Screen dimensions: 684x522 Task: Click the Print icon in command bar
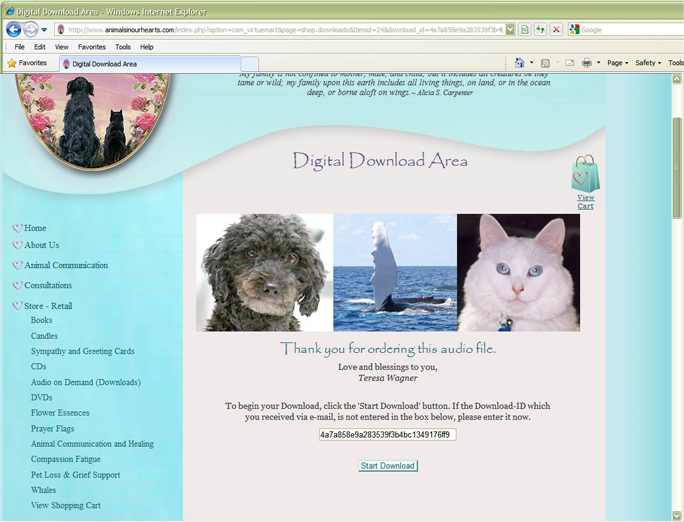pyautogui.click(x=587, y=63)
